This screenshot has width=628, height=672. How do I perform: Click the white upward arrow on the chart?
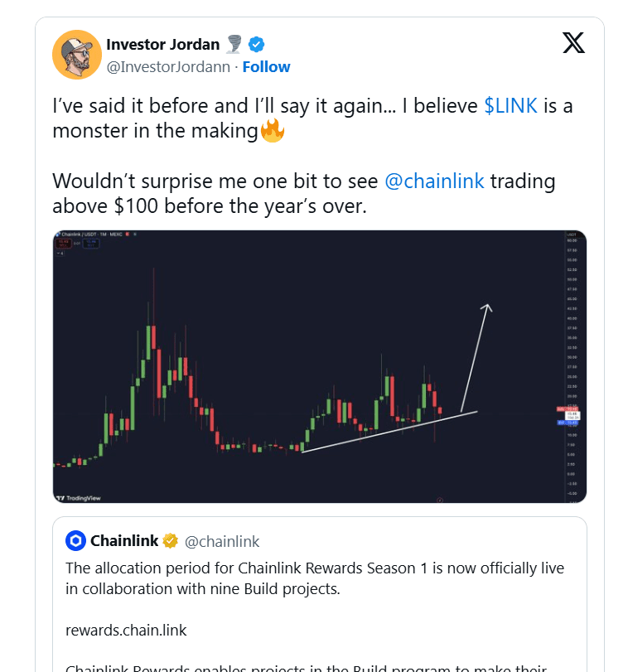476,348
